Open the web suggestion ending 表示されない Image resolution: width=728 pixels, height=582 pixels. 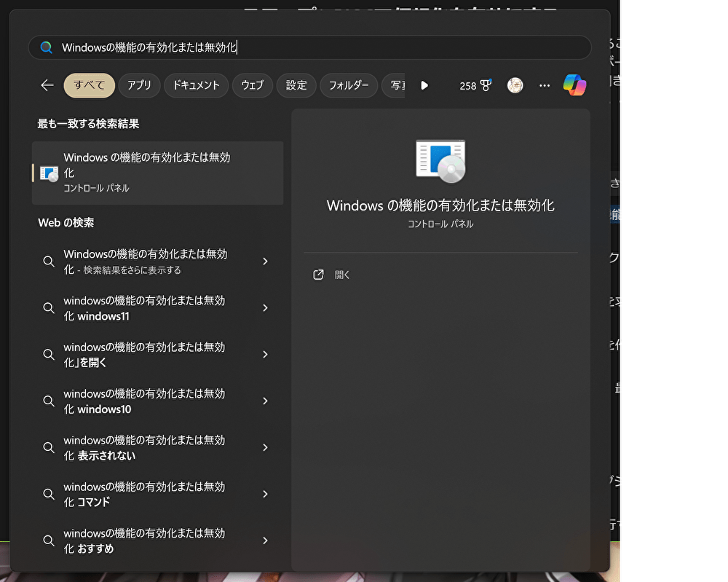click(x=157, y=447)
